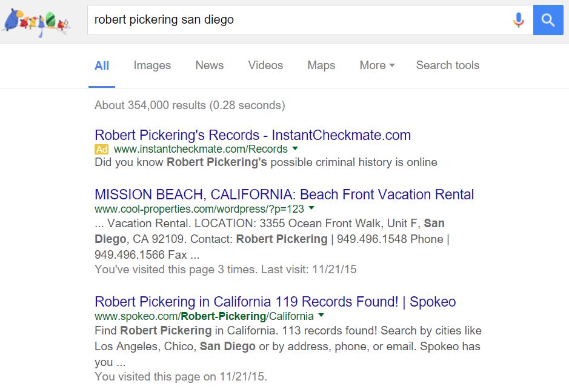Select the All results tab

(102, 65)
